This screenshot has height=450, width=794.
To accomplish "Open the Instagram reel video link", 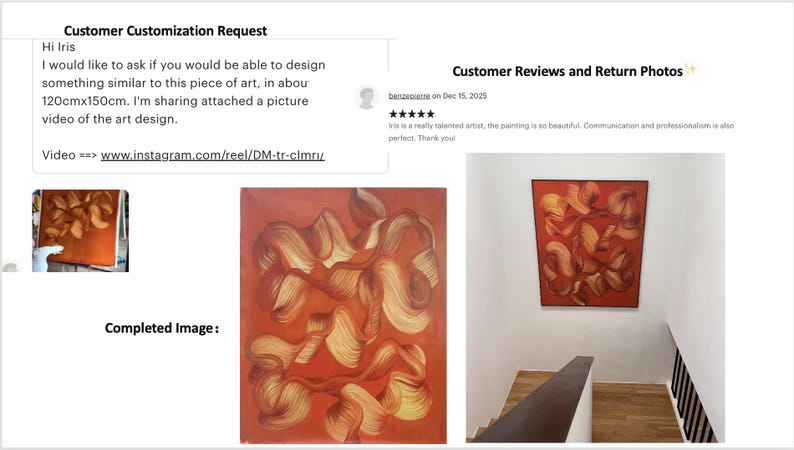I will point(213,155).
